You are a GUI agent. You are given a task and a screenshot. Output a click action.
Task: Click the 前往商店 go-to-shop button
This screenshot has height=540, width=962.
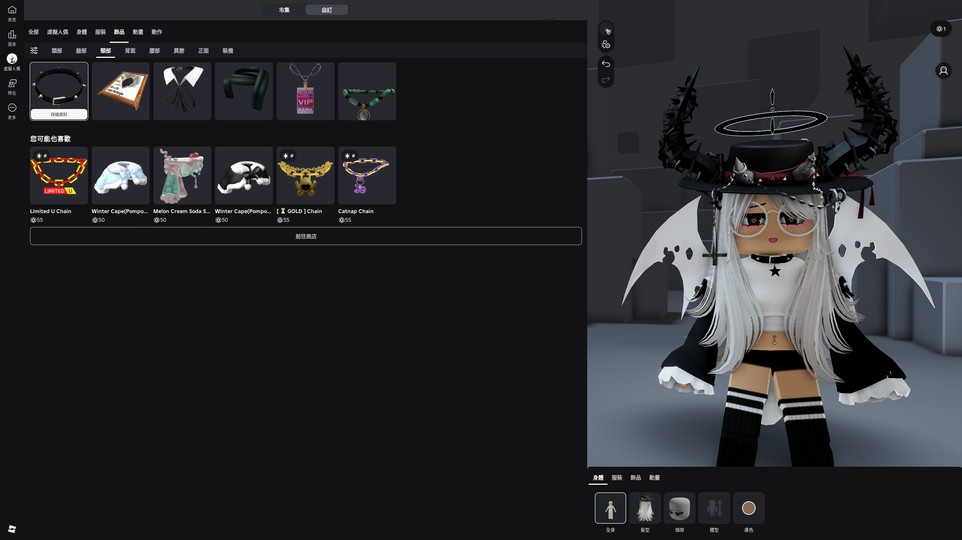coord(305,236)
